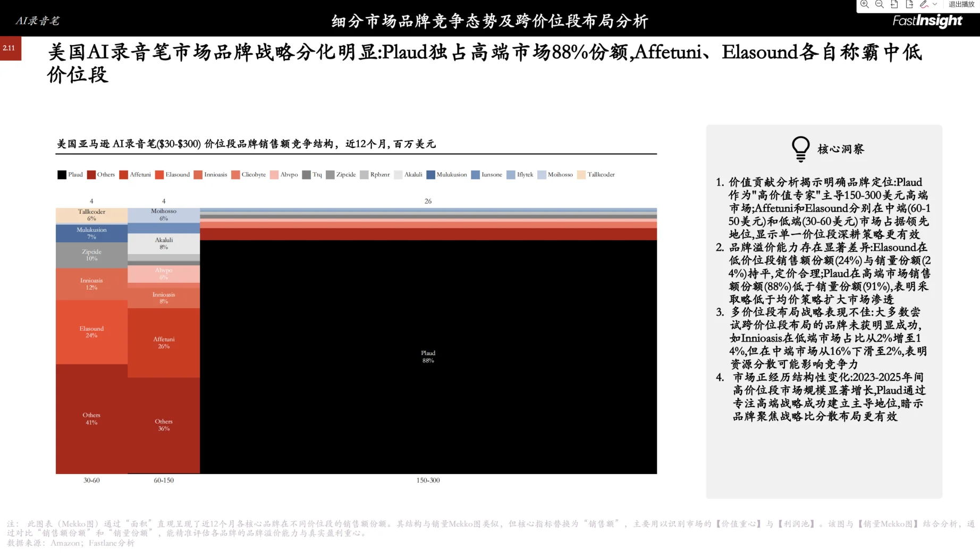Go to next page with right-arrow page icon
The height and width of the screenshot is (558, 980).
pyautogui.click(x=909, y=4)
